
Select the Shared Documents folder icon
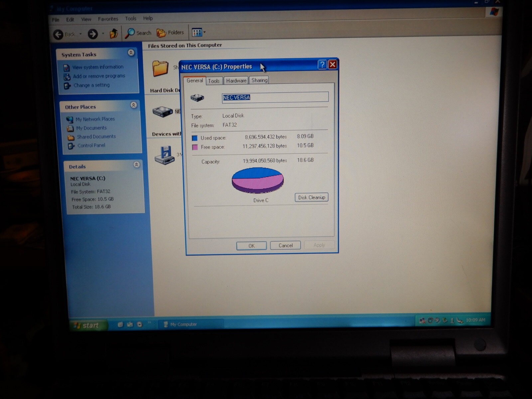click(160, 68)
